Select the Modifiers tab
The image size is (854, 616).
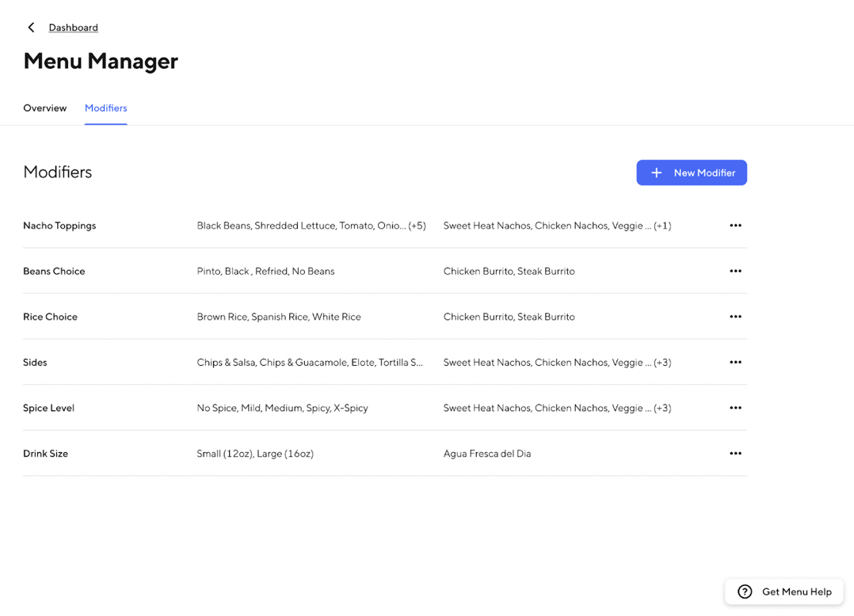coord(105,108)
